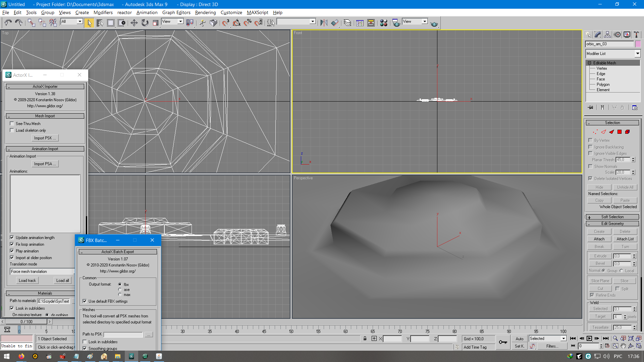The height and width of the screenshot is (362, 644).
Task: Open the MAXScript menu
Action: [x=257, y=12]
